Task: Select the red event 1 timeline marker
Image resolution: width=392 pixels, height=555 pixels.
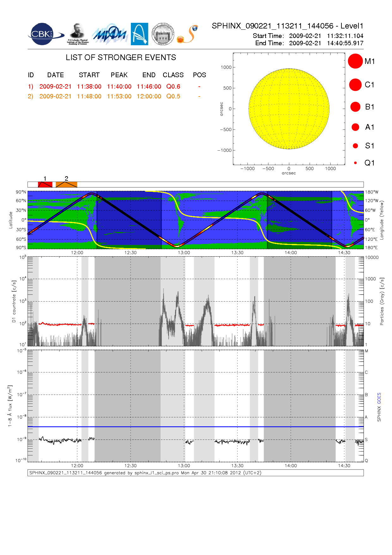Action: pyautogui.click(x=45, y=184)
